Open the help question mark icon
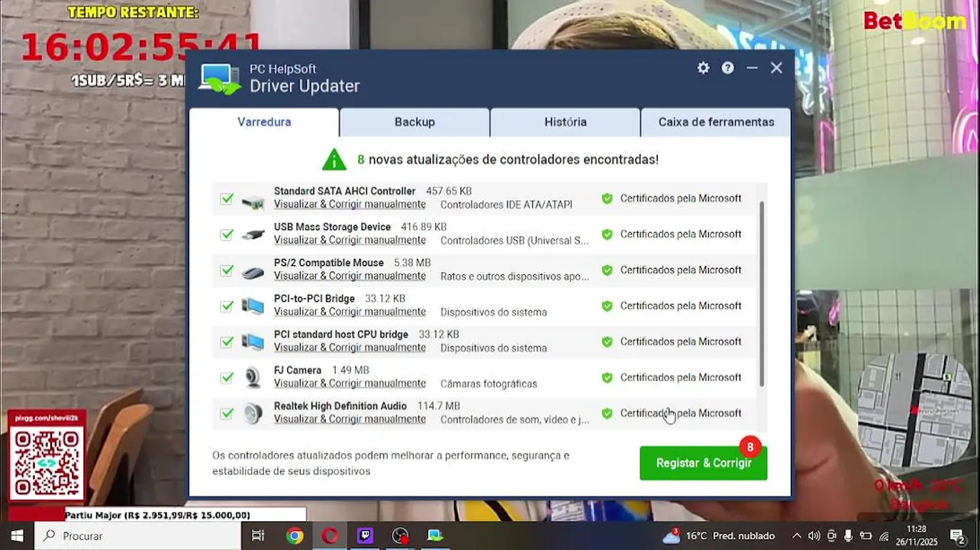Image resolution: width=980 pixels, height=550 pixels. (x=727, y=68)
